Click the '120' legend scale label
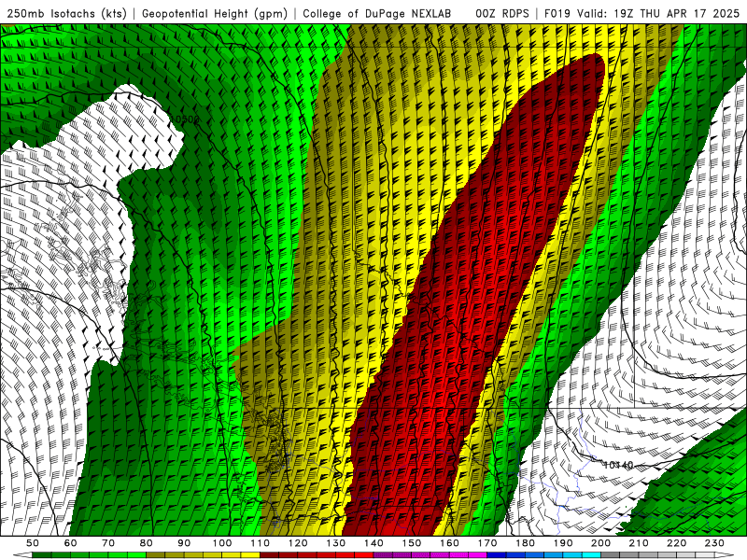747x560 pixels. click(298, 543)
